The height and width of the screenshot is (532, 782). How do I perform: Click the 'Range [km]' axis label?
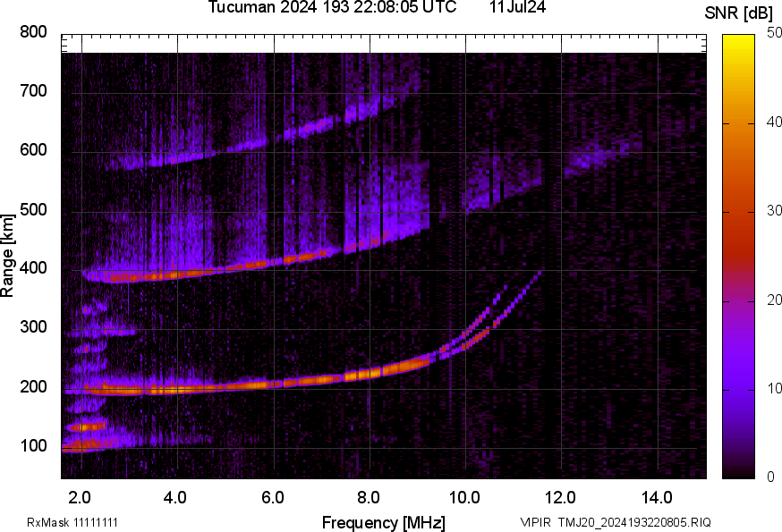pyautogui.click(x=7, y=257)
